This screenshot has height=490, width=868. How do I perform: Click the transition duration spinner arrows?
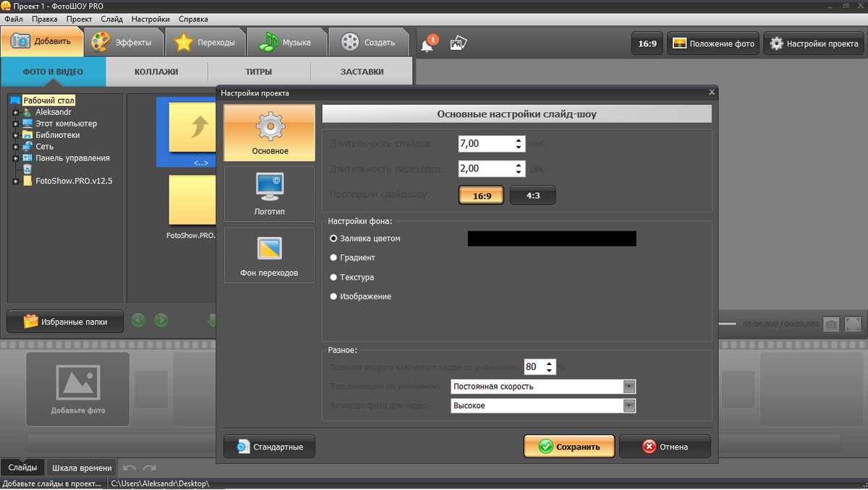519,168
